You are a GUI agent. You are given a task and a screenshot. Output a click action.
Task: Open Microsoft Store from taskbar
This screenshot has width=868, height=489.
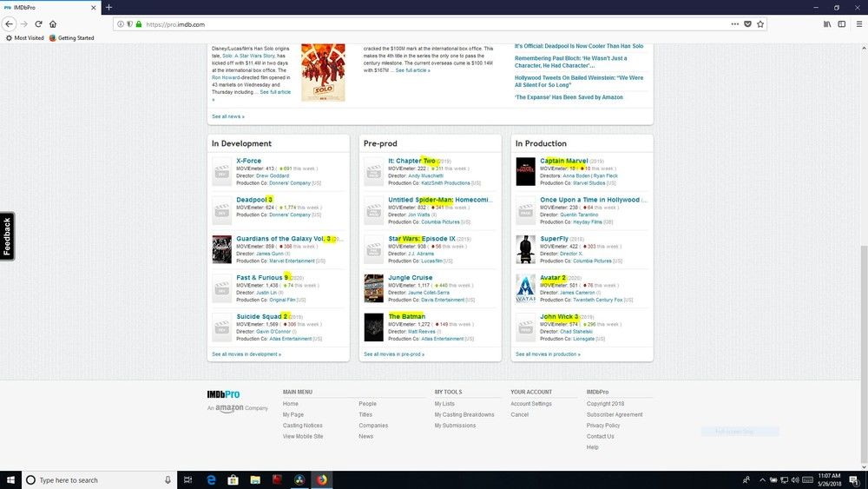[233, 479]
